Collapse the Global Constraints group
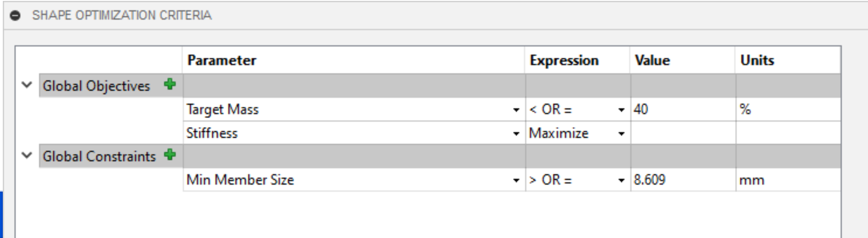 27,155
